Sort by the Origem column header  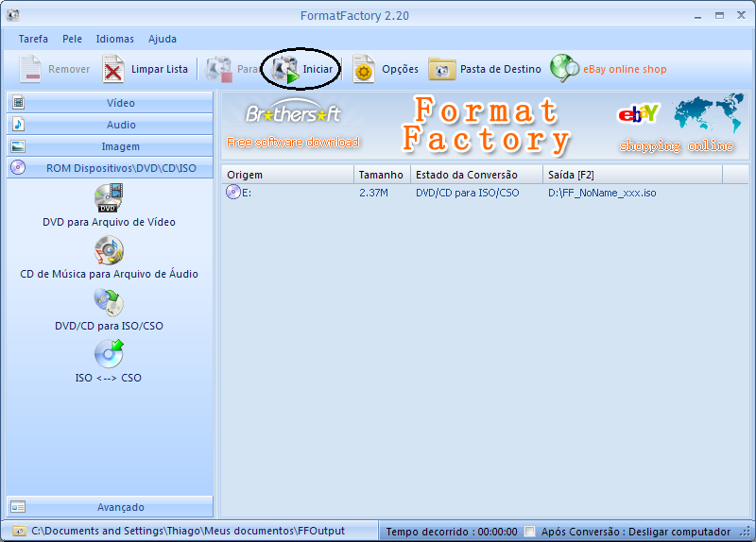(288, 175)
